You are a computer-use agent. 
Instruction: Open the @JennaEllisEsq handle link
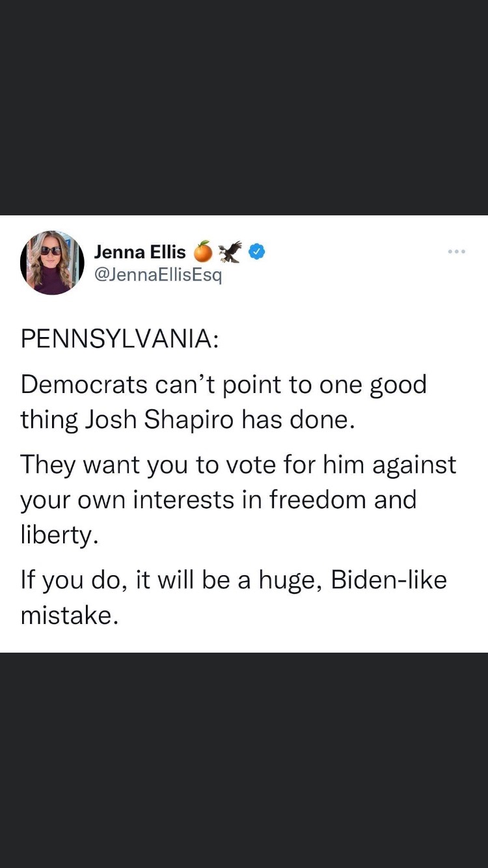coord(158,275)
